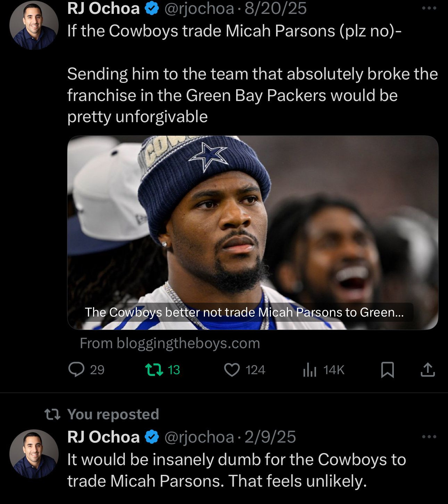The image size is (448, 504).
Task: Tap verified badge on the 2/9/25 tweet
Action: (x=151, y=437)
